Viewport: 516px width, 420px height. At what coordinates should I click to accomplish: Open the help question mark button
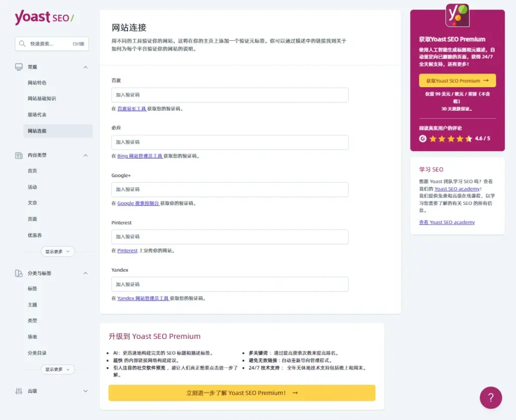tap(491, 398)
